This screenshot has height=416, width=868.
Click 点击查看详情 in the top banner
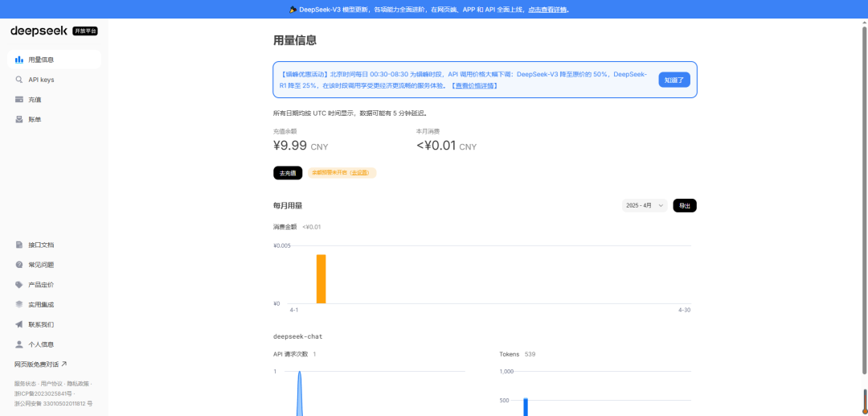point(547,10)
